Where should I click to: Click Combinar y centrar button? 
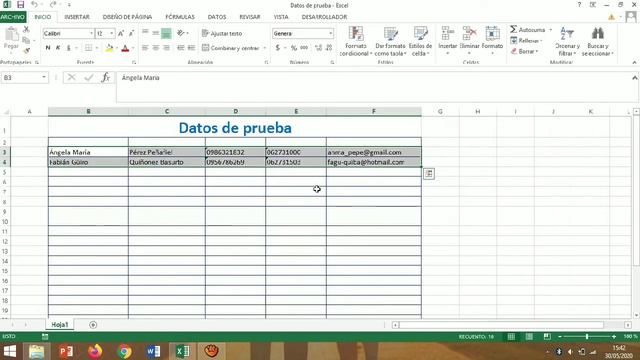[231, 48]
